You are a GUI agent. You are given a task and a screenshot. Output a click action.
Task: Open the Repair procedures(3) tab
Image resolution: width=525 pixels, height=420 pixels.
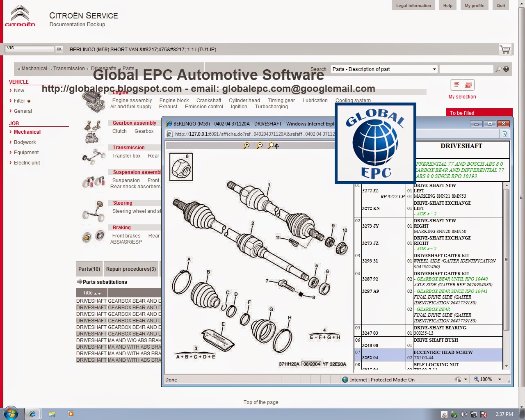[131, 269]
